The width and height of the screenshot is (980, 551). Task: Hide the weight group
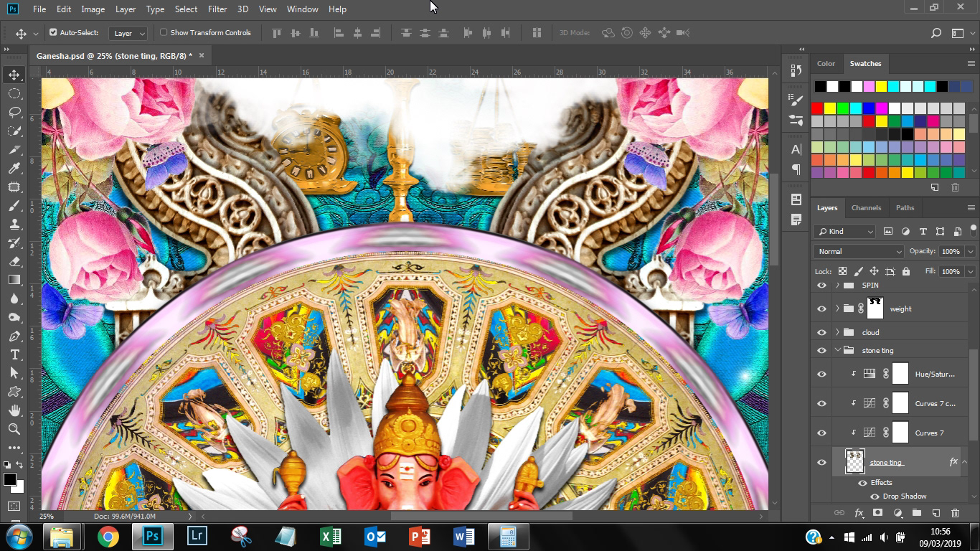pos(821,309)
